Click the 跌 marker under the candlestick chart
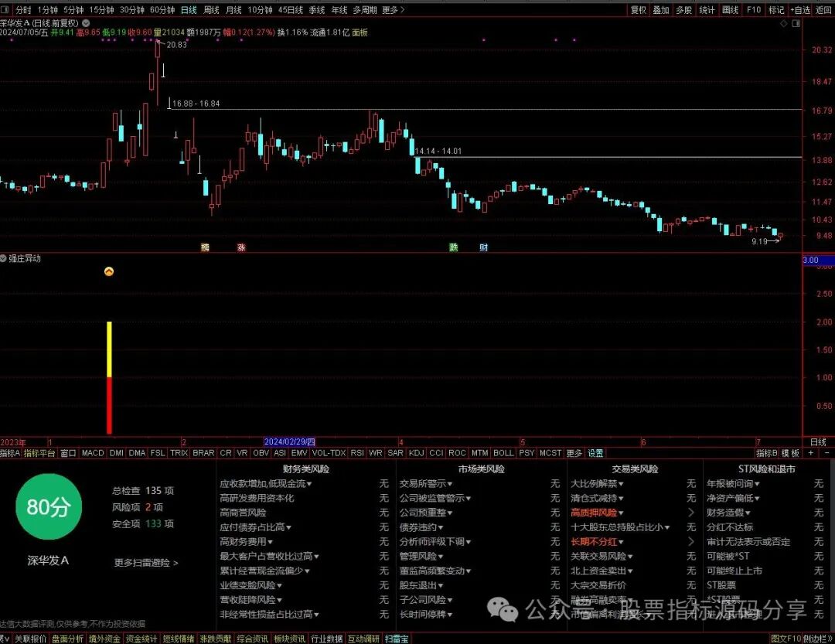Screen dimensions: 835x644 454,247
